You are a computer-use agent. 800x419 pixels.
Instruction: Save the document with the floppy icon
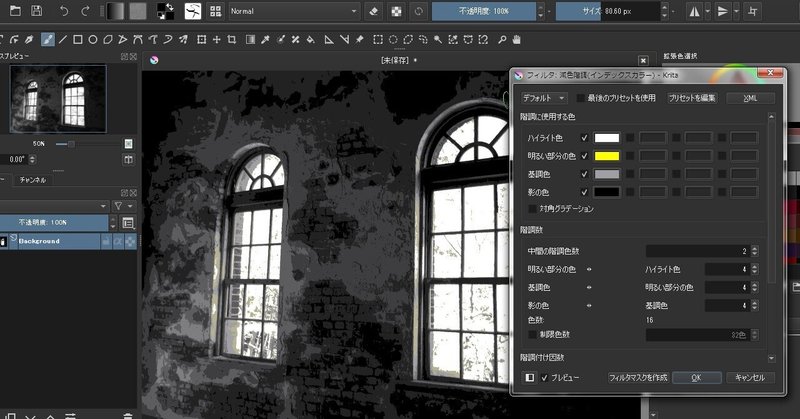(37, 11)
